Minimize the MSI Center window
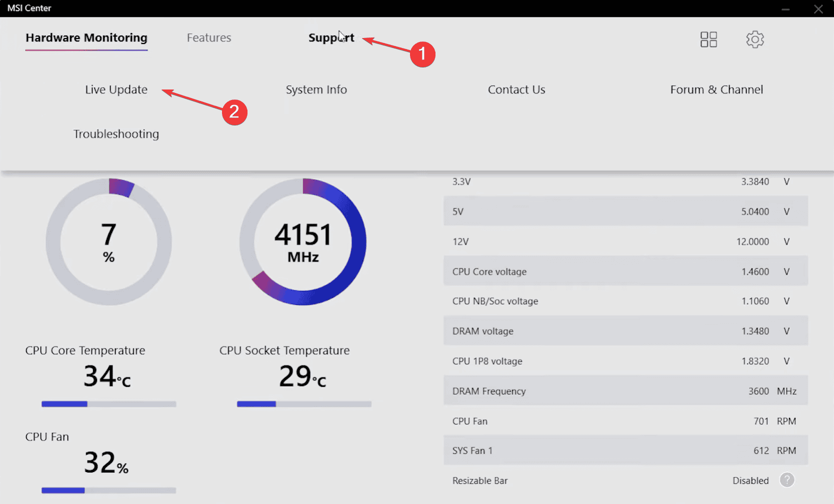Image resolution: width=834 pixels, height=504 pixels. click(x=785, y=9)
